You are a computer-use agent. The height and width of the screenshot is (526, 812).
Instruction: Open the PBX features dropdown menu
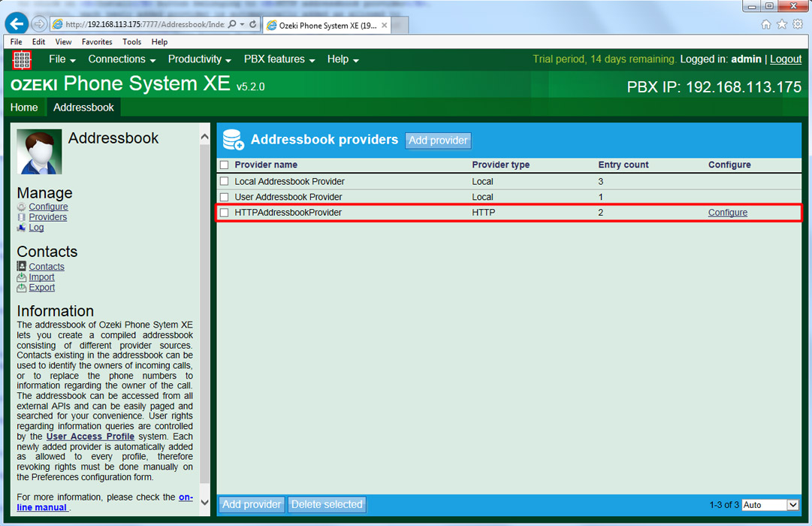[x=279, y=59]
